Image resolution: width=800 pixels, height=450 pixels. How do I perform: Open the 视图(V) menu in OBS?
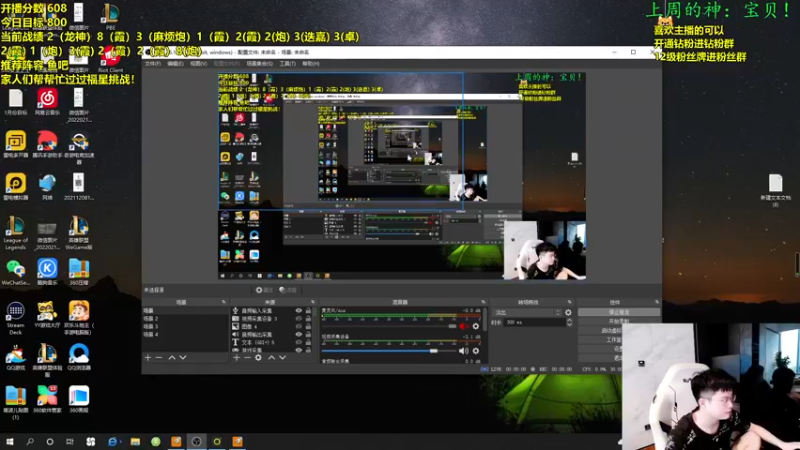pyautogui.click(x=198, y=64)
